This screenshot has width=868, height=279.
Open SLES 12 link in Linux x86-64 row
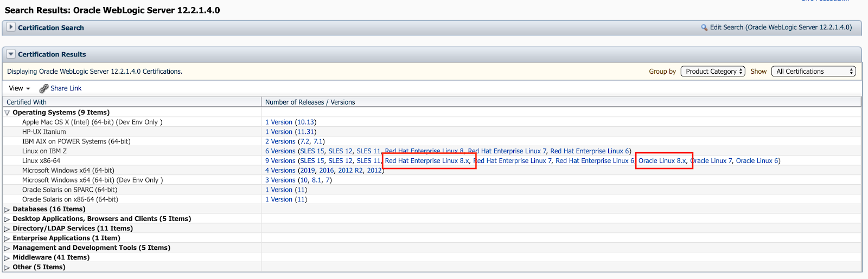(340, 161)
